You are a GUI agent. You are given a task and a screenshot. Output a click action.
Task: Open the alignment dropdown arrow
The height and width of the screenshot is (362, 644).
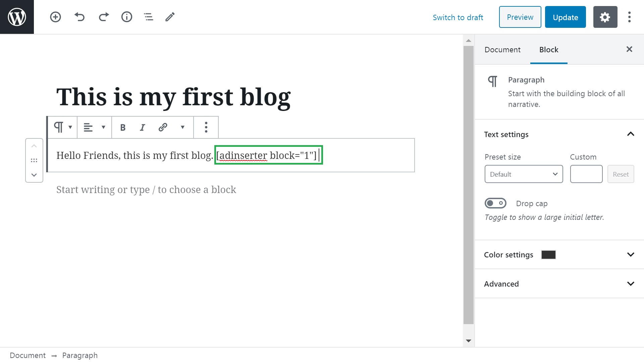103,127
